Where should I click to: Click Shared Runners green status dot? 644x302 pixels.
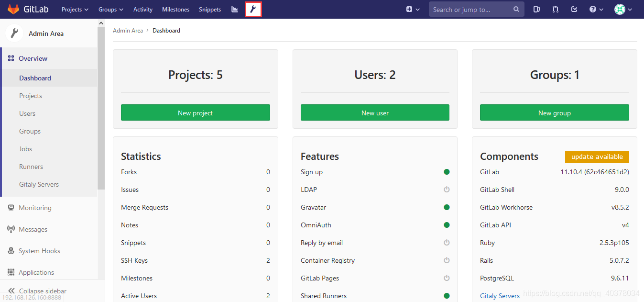[x=447, y=296]
